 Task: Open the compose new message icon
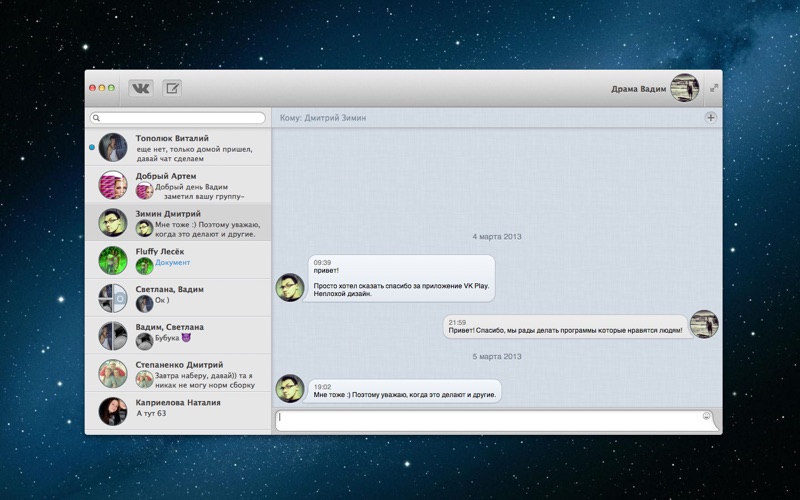pos(172,88)
